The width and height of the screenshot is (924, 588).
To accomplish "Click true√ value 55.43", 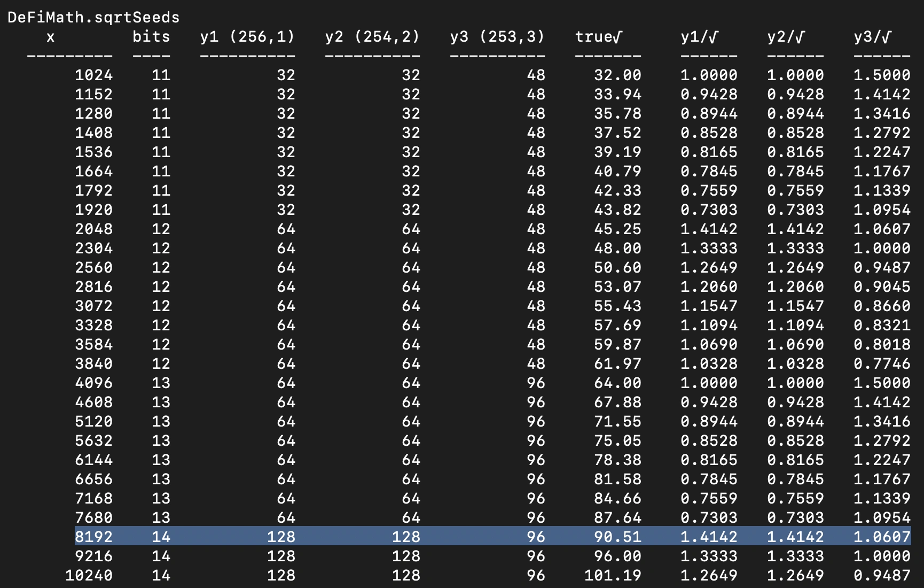I will click(617, 306).
